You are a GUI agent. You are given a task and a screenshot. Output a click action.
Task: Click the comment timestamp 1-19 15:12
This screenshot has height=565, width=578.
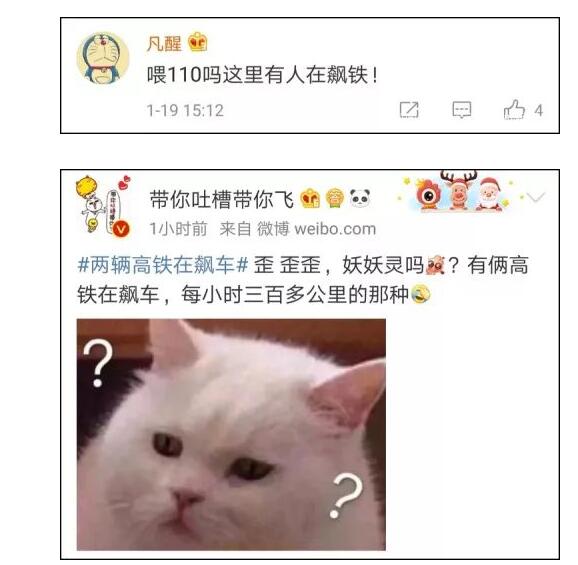coord(185,111)
